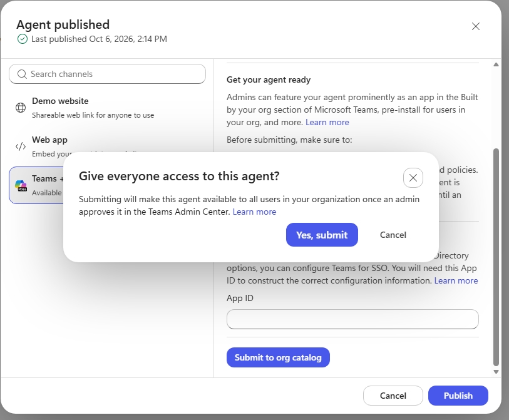
Task: Click the search magnifier icon
Action: tap(22, 74)
